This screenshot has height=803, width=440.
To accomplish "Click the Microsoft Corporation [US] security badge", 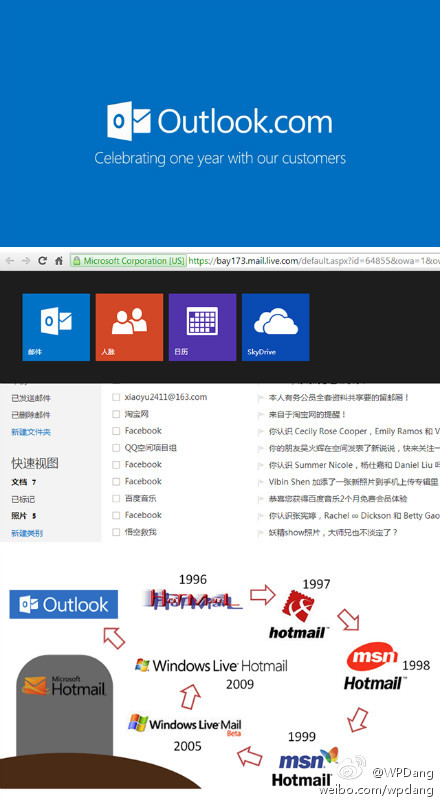I will click(128, 261).
